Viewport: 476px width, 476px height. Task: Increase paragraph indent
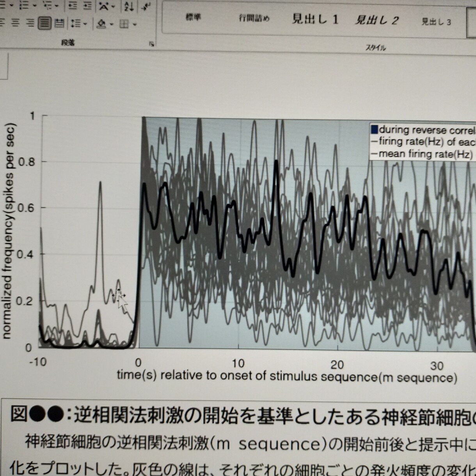(87, 5)
